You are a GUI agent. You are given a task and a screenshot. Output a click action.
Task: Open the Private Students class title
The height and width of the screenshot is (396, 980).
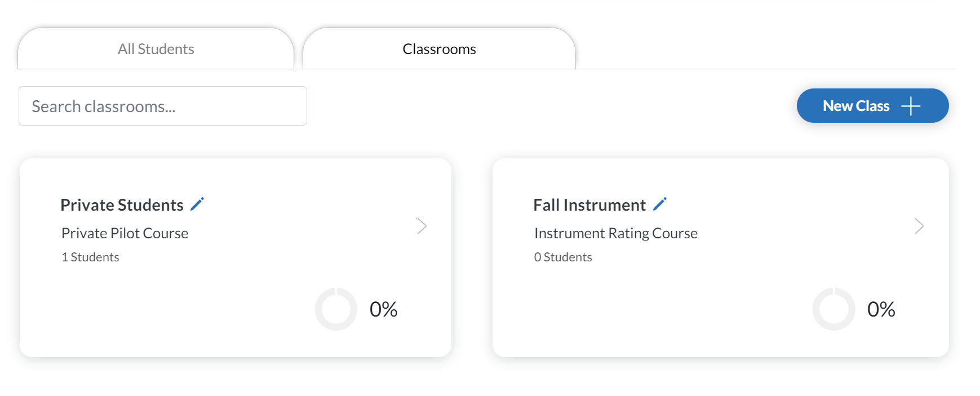click(122, 205)
